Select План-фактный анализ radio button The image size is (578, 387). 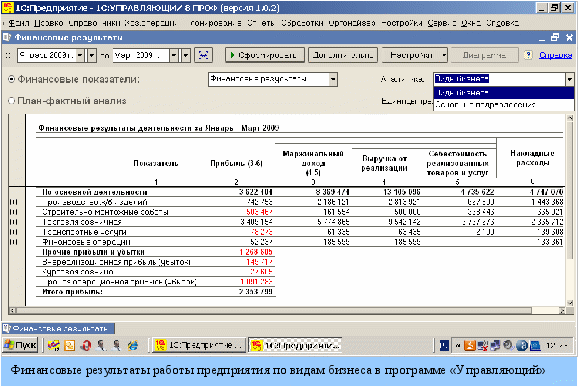(x=11, y=101)
